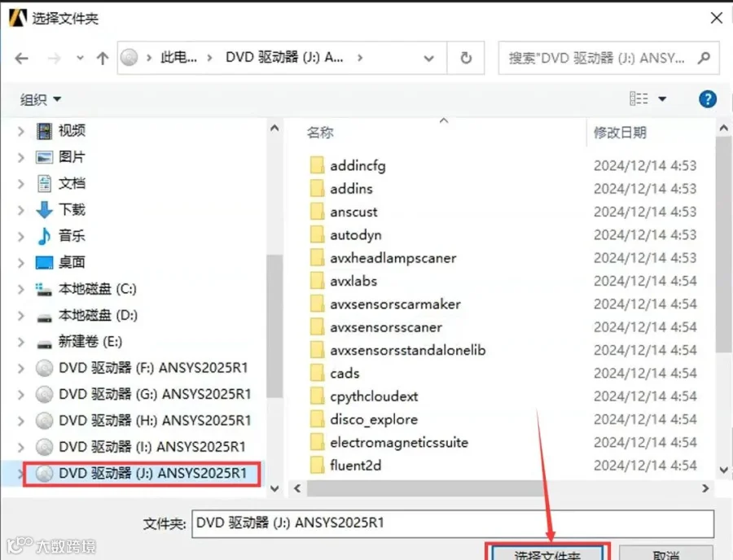Select the fluent2d folder icon
The height and width of the screenshot is (560, 733).
[317, 466]
